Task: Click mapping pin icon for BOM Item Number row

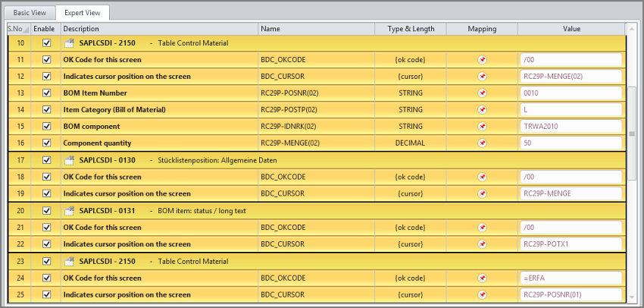Action: coord(482,93)
